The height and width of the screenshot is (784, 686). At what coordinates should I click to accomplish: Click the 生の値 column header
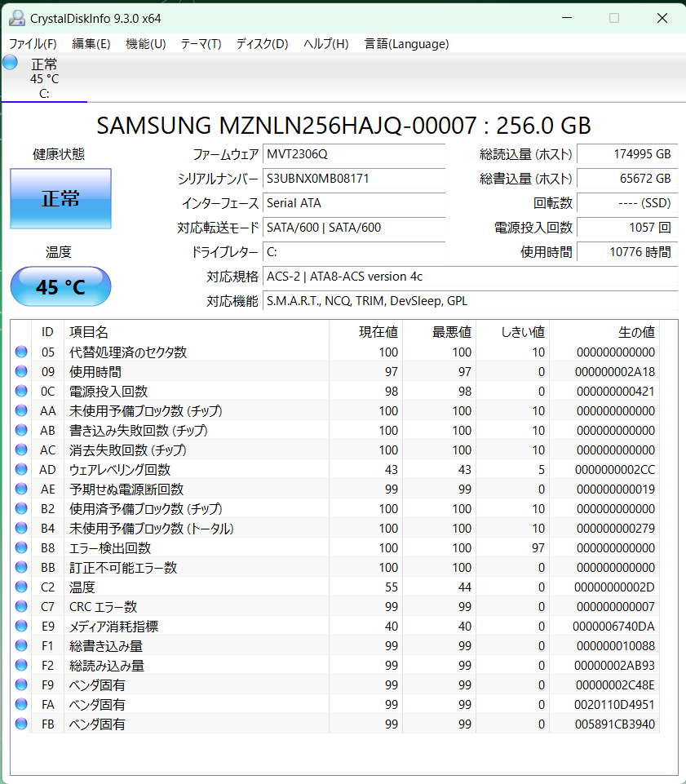tap(604, 332)
